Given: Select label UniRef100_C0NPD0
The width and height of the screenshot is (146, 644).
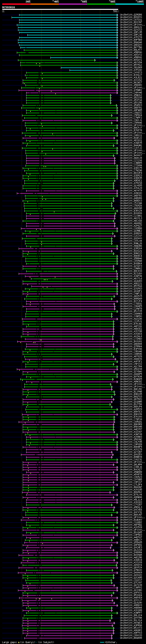Looking at the screenshot, I should pos(131,316).
